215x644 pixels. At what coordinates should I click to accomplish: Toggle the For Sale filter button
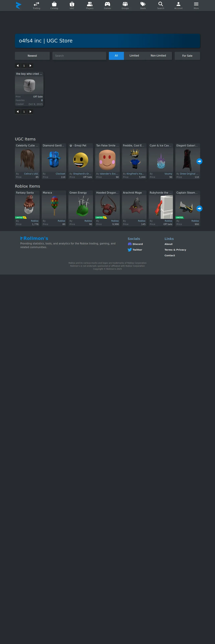point(187,56)
